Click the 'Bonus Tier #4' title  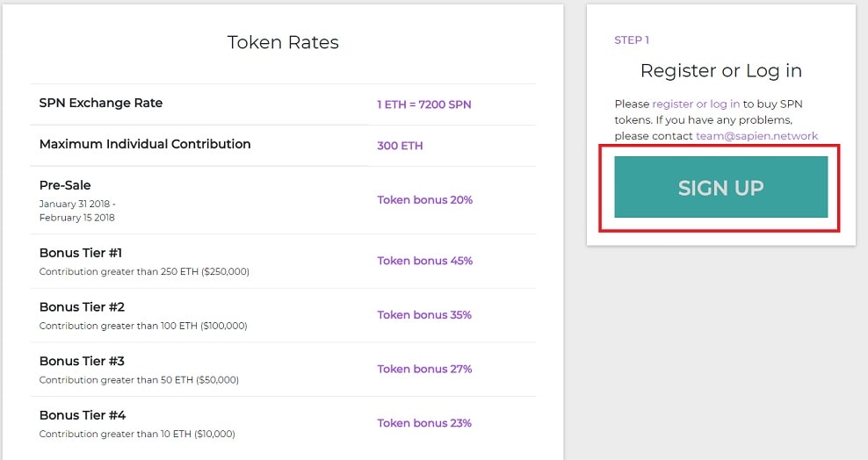(x=83, y=416)
